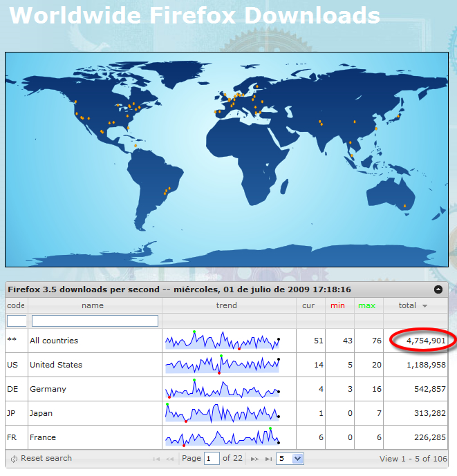
Task: Click Germany max value 16
Action: [x=377, y=389]
